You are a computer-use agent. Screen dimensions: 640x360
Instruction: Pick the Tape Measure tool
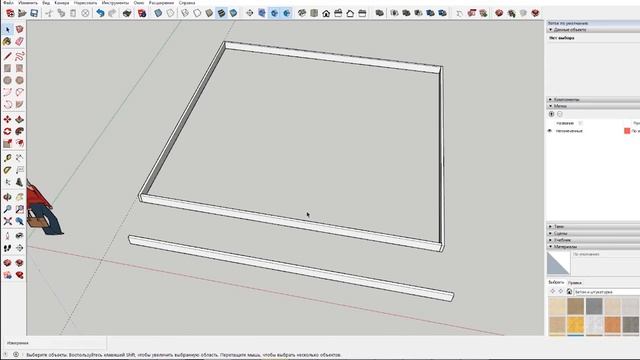click(7, 158)
